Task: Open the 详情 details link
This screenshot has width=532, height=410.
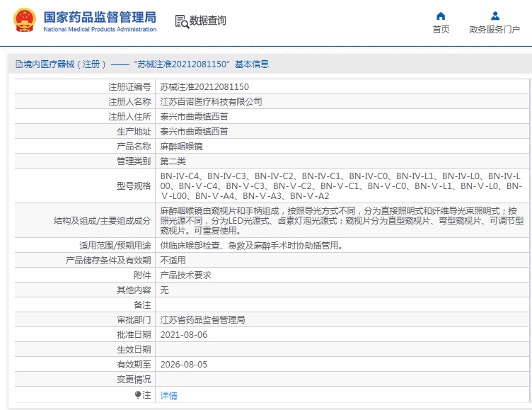Action: (168, 395)
